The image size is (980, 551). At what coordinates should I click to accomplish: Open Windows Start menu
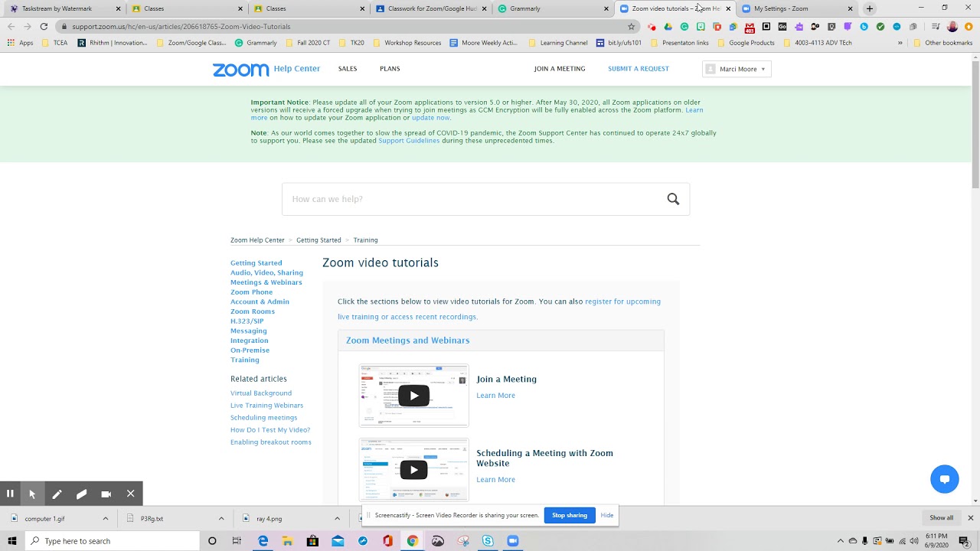click(x=11, y=541)
